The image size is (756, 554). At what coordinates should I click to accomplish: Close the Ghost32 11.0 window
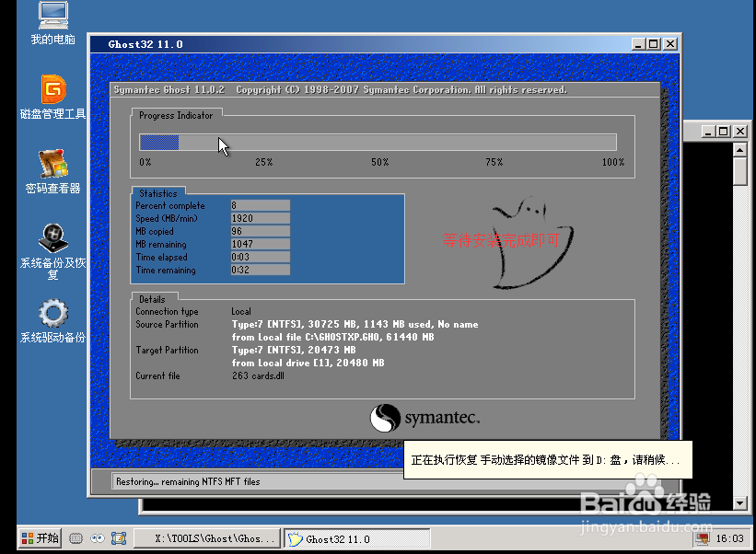(670, 44)
